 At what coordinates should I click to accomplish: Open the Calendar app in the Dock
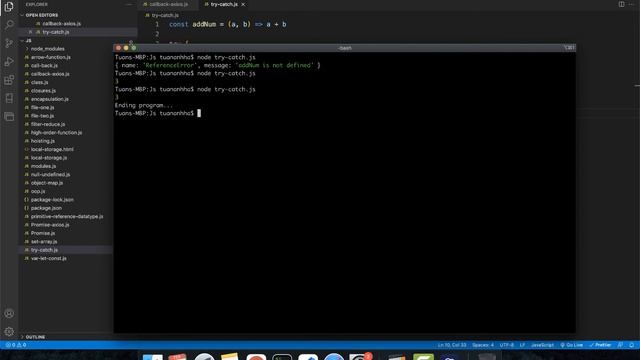click(x=178, y=357)
